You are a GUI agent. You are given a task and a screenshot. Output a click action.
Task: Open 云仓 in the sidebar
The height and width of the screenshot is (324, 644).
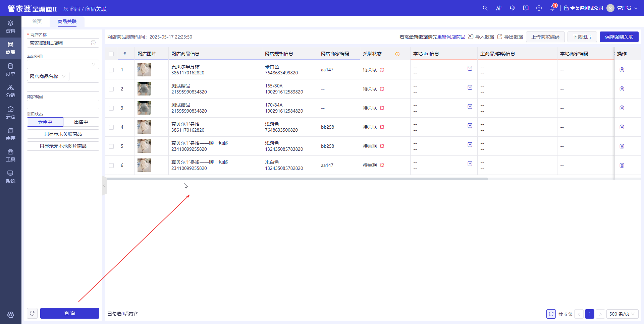click(10, 113)
